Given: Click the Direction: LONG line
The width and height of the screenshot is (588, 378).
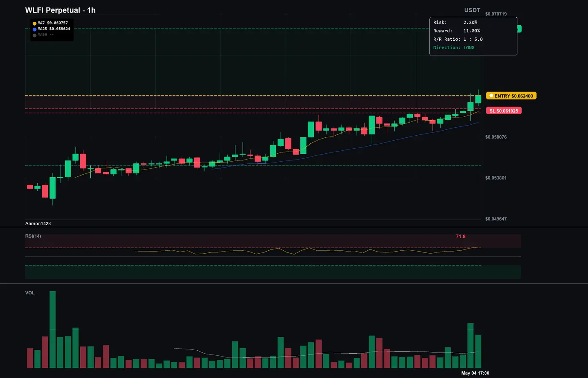Looking at the screenshot, I should click(x=454, y=47).
